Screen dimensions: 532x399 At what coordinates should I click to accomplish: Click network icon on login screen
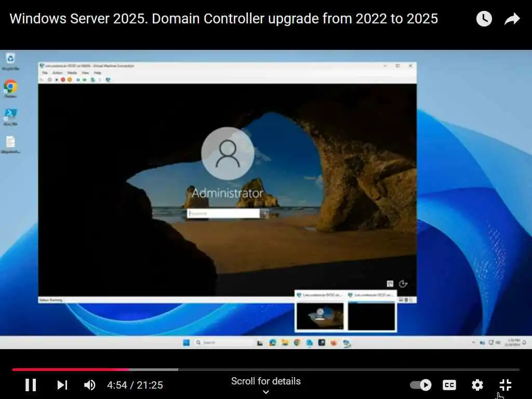[x=390, y=284]
